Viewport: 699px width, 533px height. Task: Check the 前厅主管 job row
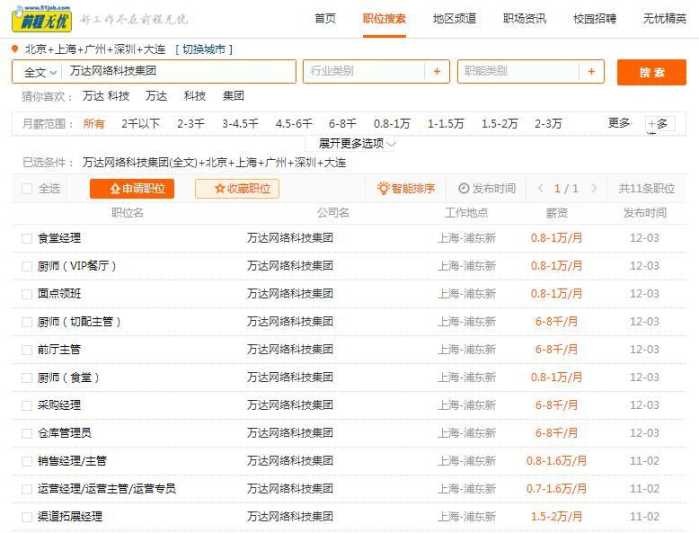click(27, 350)
